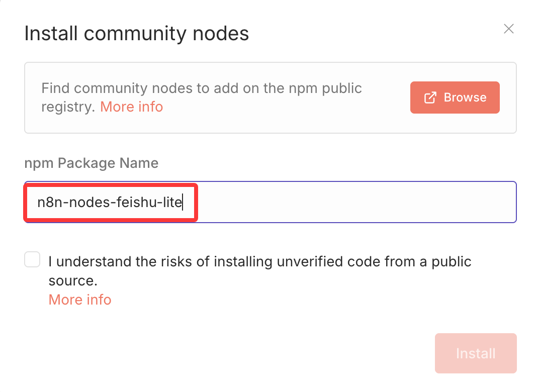The height and width of the screenshot is (392, 537).
Task: Click the Install button
Action: click(x=475, y=353)
